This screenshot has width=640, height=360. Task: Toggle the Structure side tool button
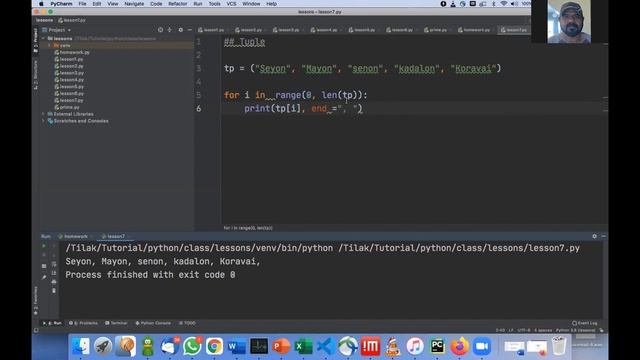(36, 75)
